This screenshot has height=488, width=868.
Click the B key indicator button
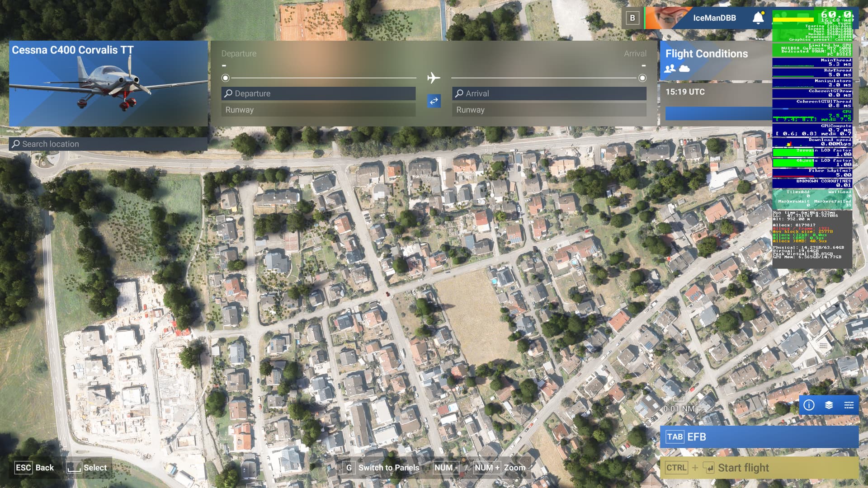632,18
